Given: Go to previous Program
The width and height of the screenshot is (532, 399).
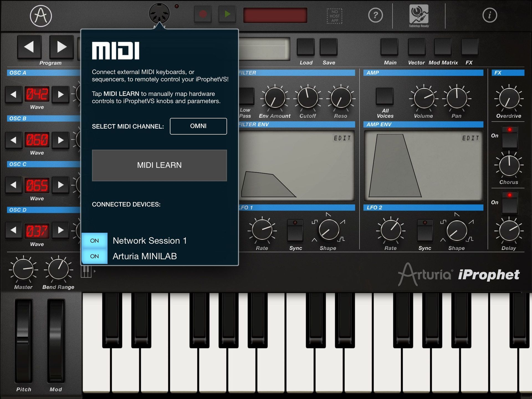Looking at the screenshot, I should (29, 47).
